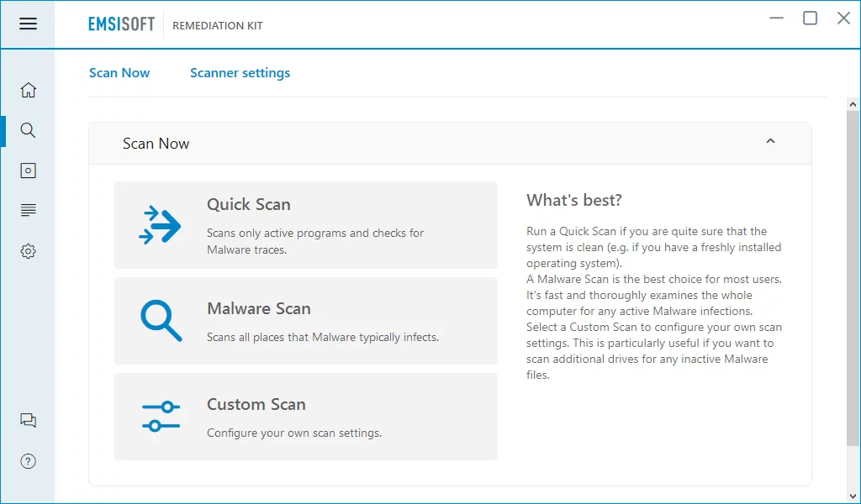The image size is (861, 504).
Task: Open Settings gear in sidebar
Action: [28, 251]
